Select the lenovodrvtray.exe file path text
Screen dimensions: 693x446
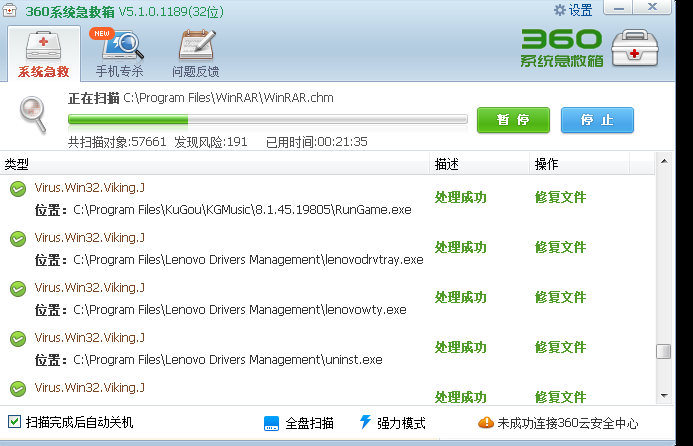pyautogui.click(x=248, y=259)
